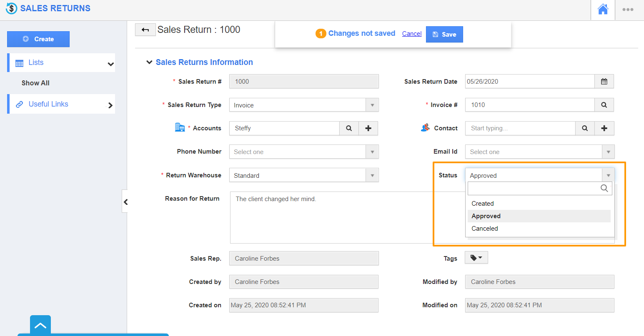Click the back arrow beside Sales Return 1000
Screen dimensions: 644x336
[145, 30]
